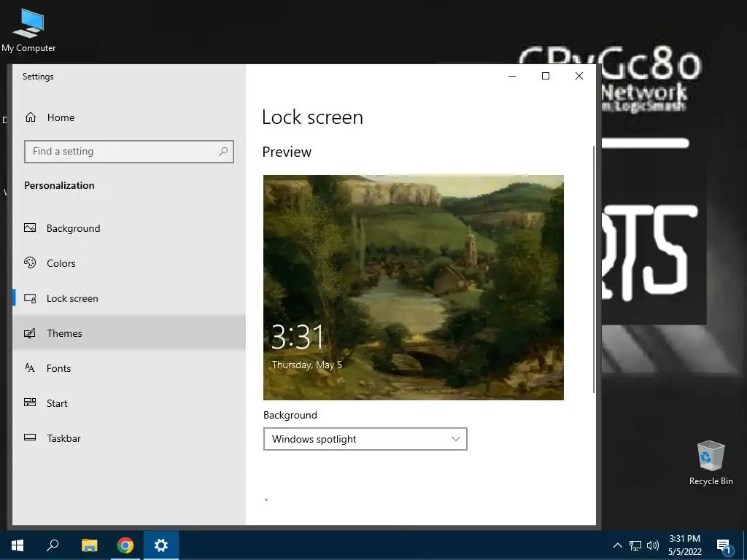The height and width of the screenshot is (560, 747).
Task: Open Taskbar settings page
Action: click(x=128, y=438)
